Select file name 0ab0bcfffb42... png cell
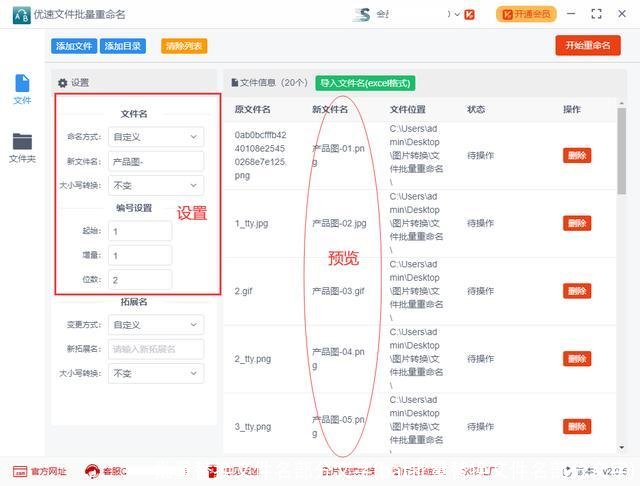The height and width of the screenshot is (486, 640). 260,155
